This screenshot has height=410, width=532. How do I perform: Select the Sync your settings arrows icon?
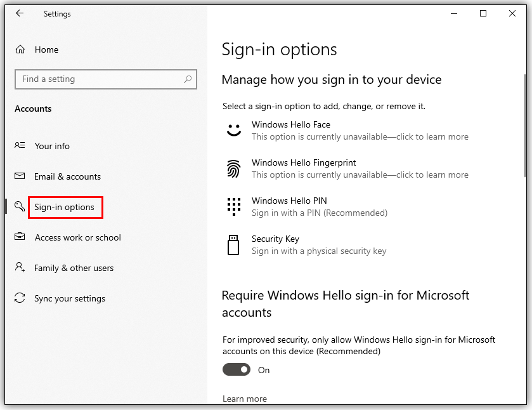pyautogui.click(x=20, y=298)
